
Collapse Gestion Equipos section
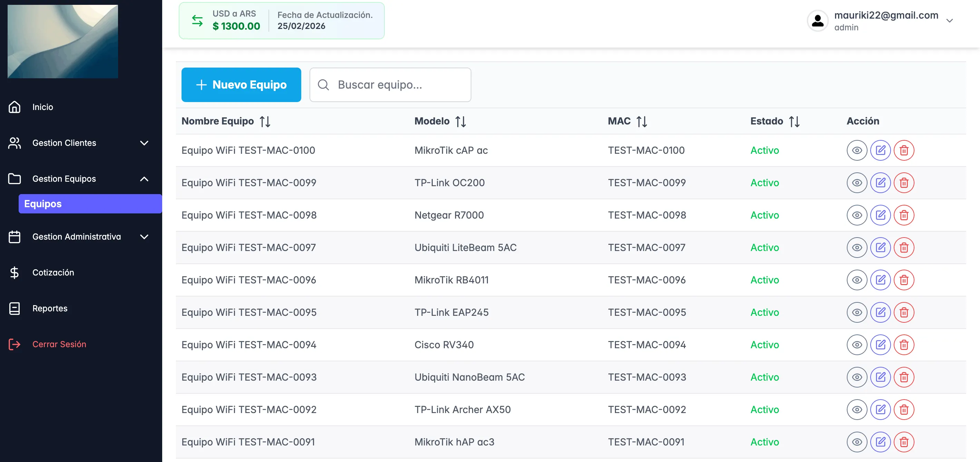(144, 179)
